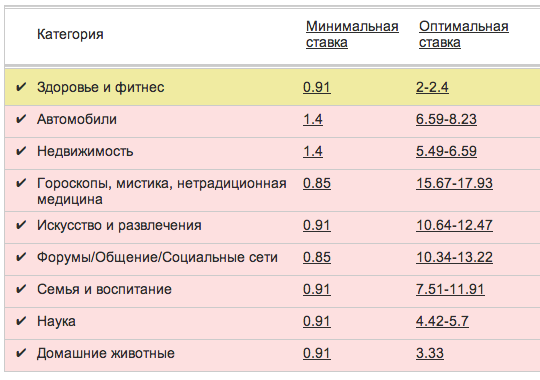The width and height of the screenshot is (540, 380).
Task: Click optimal rate 4.42-5.7 for Наука
Action: [x=442, y=321]
